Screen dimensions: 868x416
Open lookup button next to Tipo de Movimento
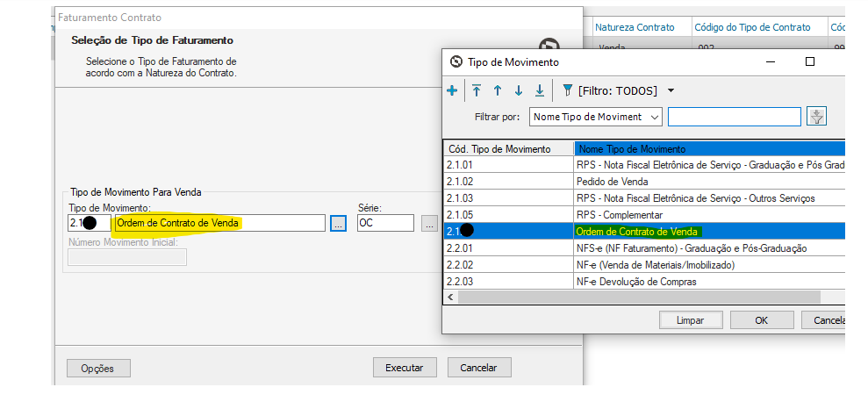[338, 223]
